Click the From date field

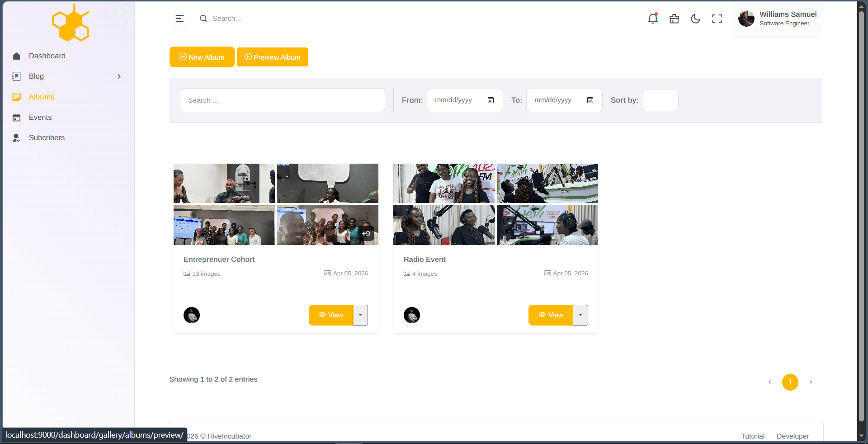[465, 100]
